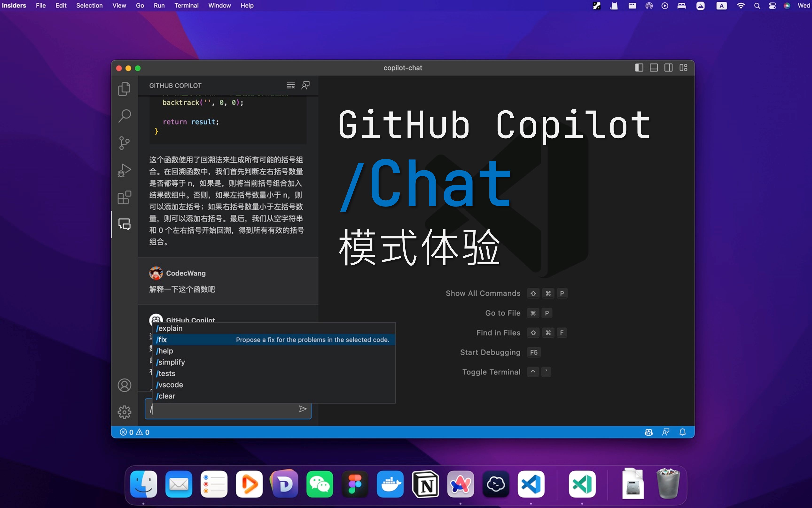This screenshot has width=812, height=508.
Task: Open Spotlight search in menu bar
Action: 757,6
